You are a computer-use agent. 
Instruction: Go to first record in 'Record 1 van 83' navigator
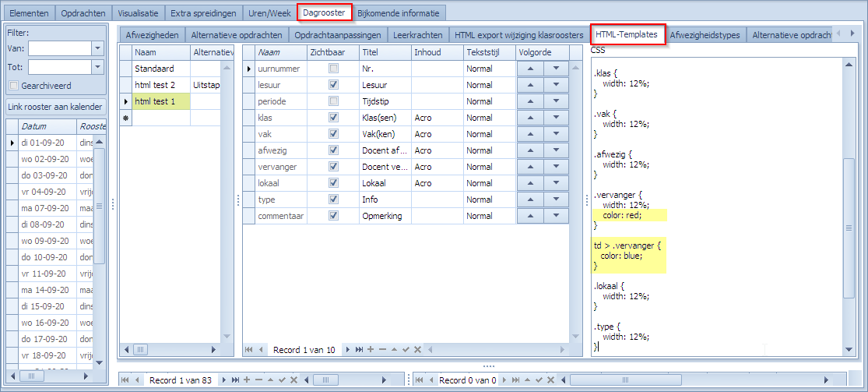tap(125, 380)
